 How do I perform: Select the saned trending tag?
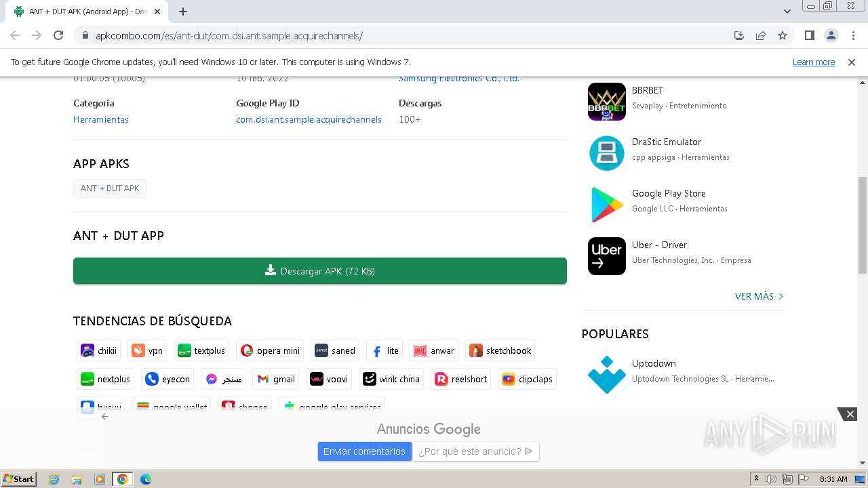[335, 350]
